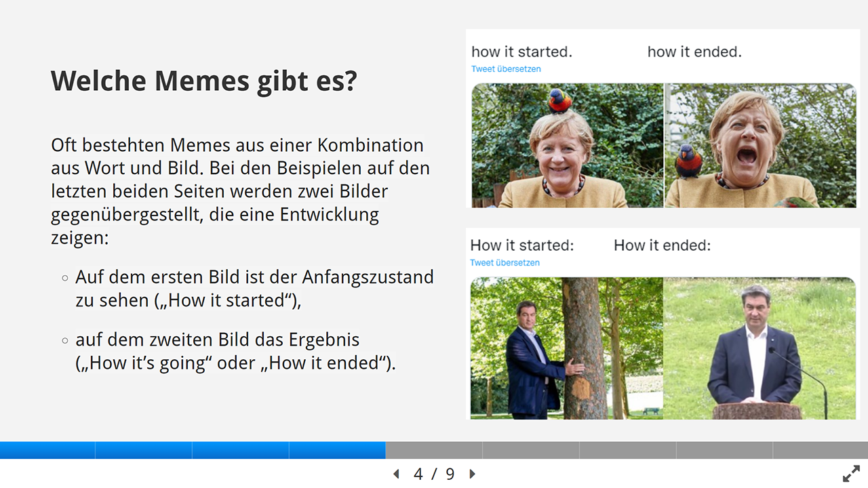Open photo of man hugging tree

click(566, 348)
